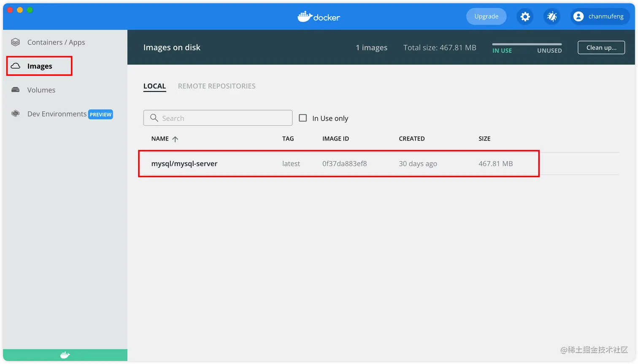The image size is (638, 364).
Task: Sort by the TAG column header
Action: click(x=288, y=139)
